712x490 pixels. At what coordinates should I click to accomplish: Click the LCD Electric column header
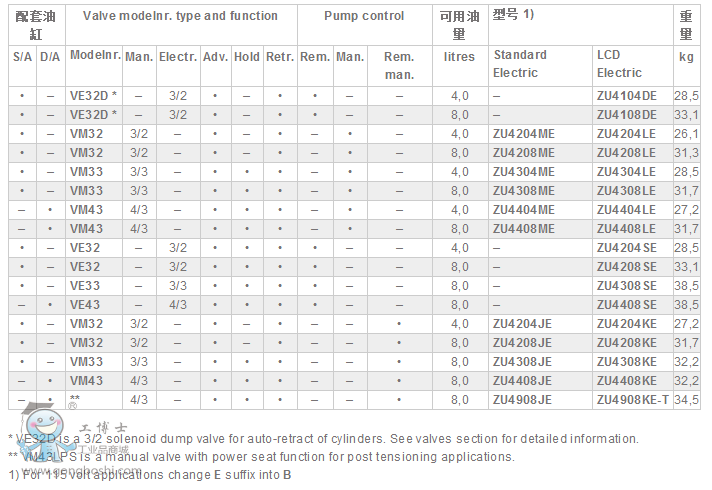pos(620,63)
